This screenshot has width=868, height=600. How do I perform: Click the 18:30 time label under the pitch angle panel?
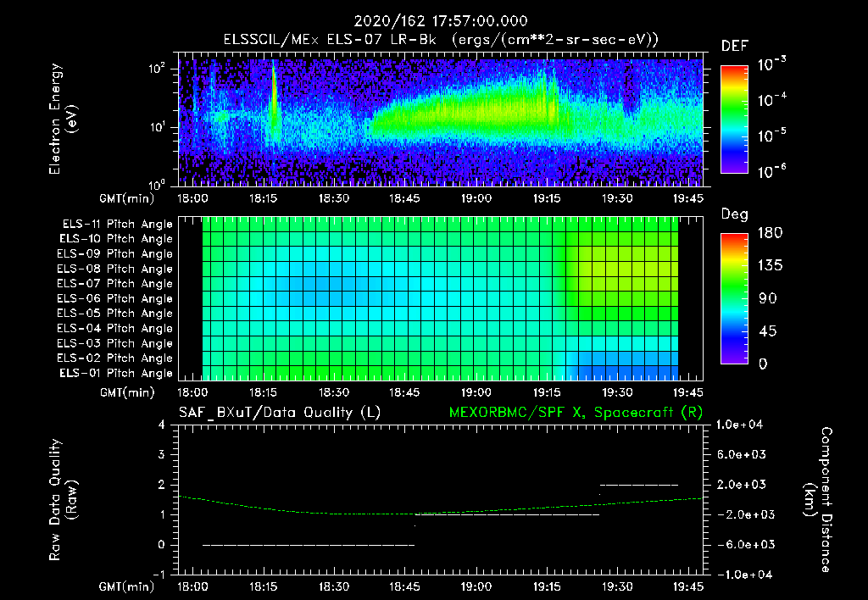point(334,392)
